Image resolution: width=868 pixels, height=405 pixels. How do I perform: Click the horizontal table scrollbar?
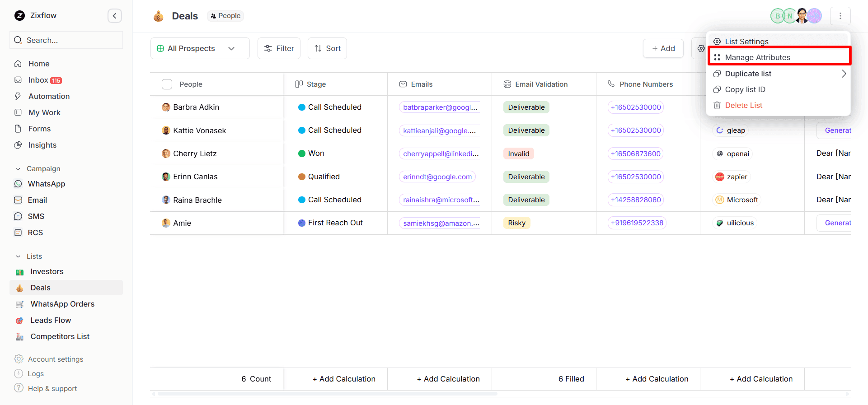point(328,394)
